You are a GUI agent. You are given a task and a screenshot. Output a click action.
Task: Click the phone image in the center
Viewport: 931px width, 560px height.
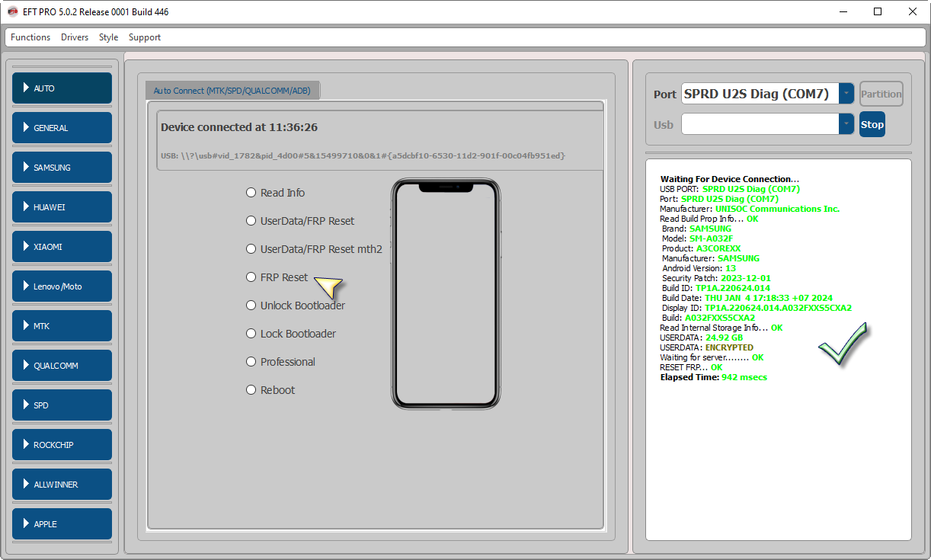pyautogui.click(x=446, y=293)
